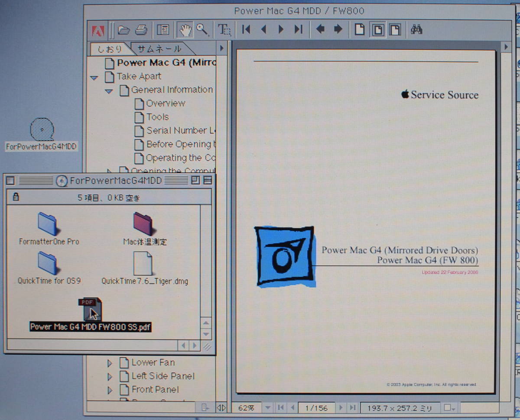
Task: Click the pane splitter arrows icon
Action: tap(221, 407)
